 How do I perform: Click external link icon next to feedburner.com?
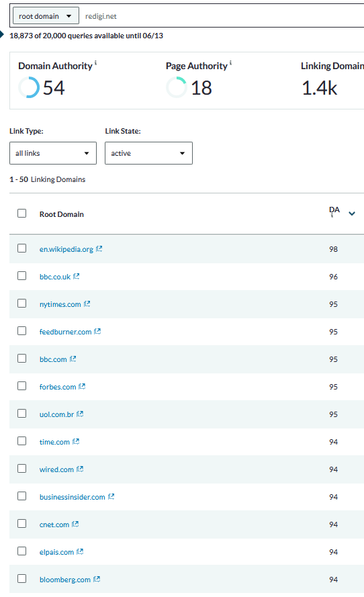[x=97, y=331]
